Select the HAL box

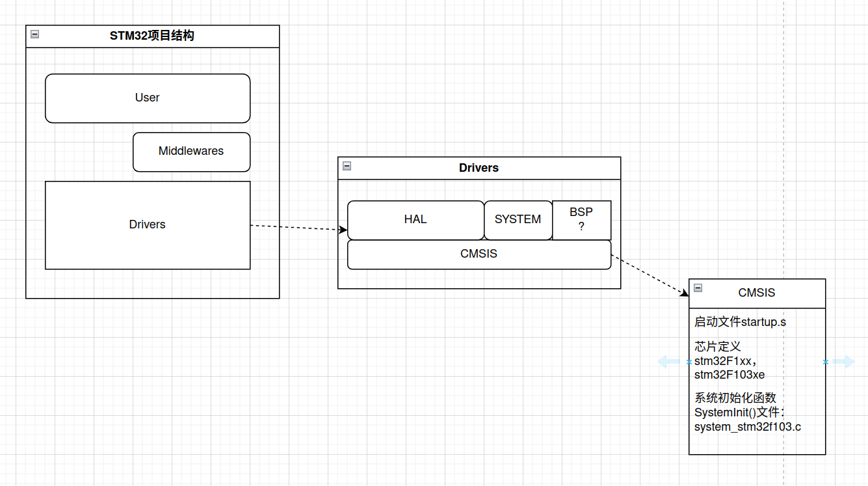click(416, 220)
